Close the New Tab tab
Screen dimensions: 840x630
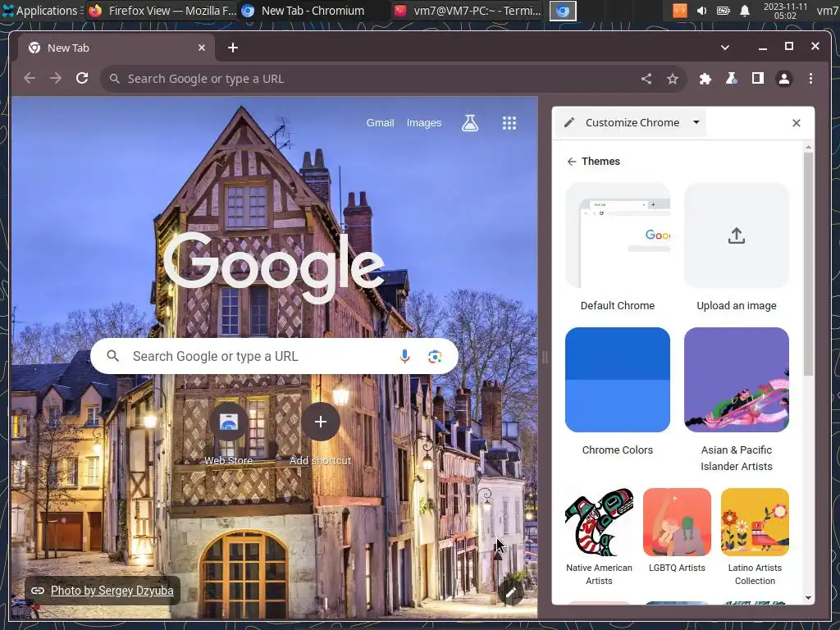[x=202, y=48]
